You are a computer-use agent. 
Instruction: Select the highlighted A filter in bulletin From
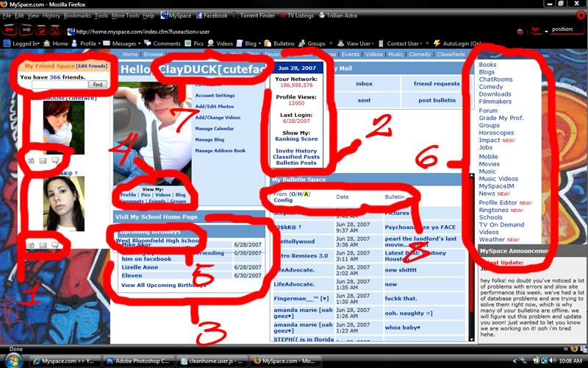tap(306, 194)
